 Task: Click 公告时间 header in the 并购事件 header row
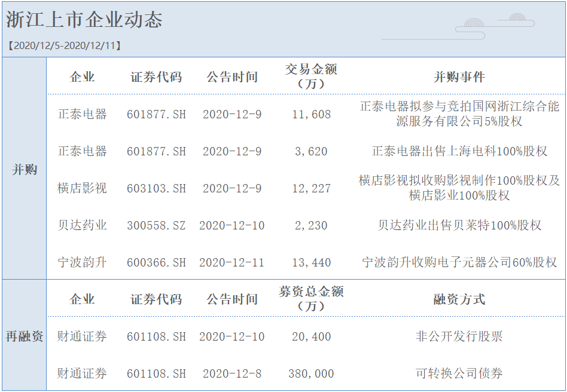232,76
